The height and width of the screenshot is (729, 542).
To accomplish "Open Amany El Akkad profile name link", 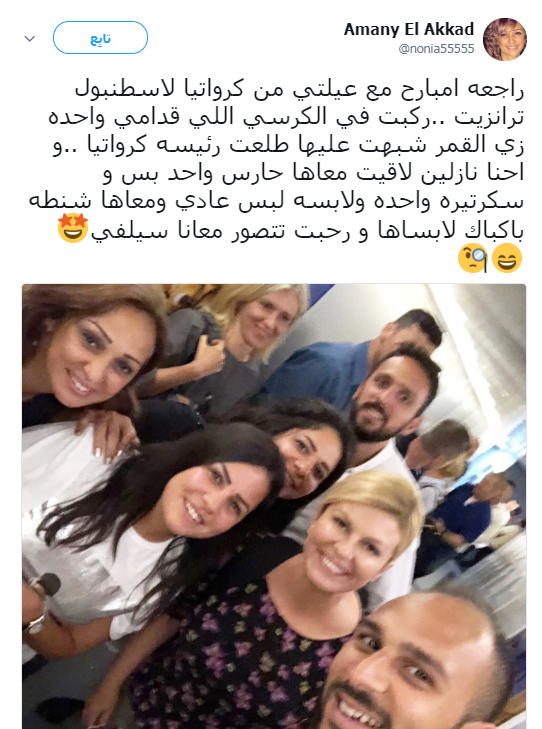I will [409, 29].
